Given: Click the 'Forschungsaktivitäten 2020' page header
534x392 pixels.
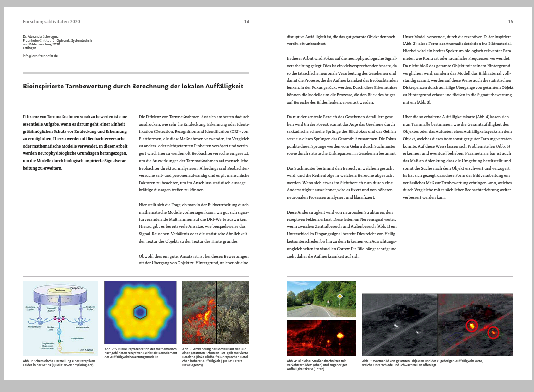Looking at the screenshot, I should (x=51, y=22).
